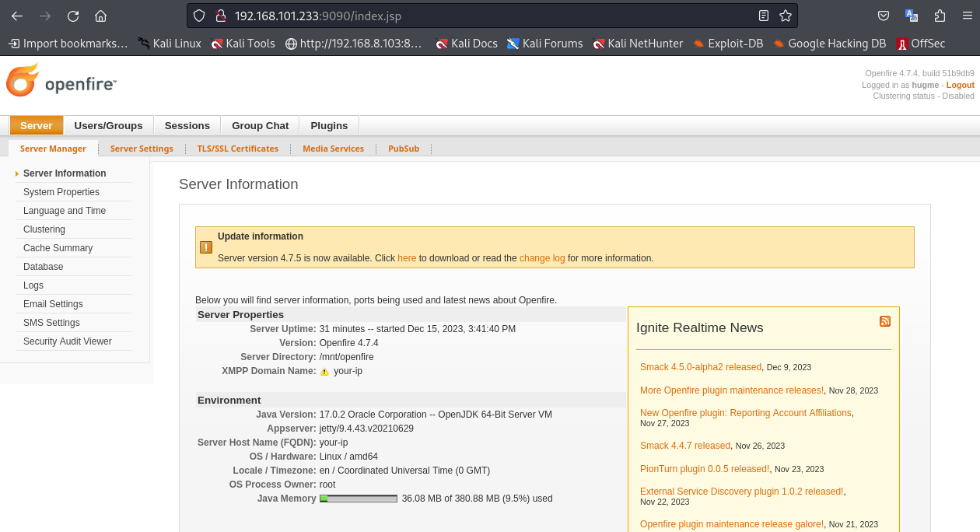This screenshot has height=532, width=980.
Task: Open the Exploit-DB bookmark
Action: (x=728, y=44)
